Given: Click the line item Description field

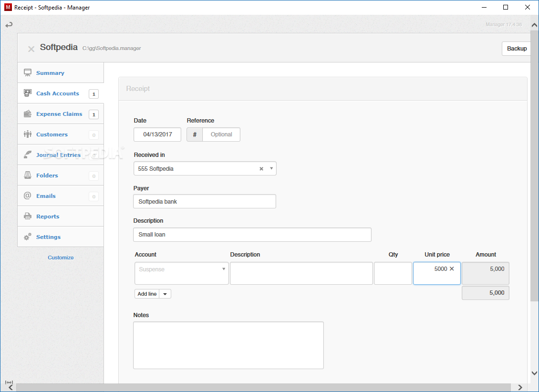Looking at the screenshot, I should [301, 273].
